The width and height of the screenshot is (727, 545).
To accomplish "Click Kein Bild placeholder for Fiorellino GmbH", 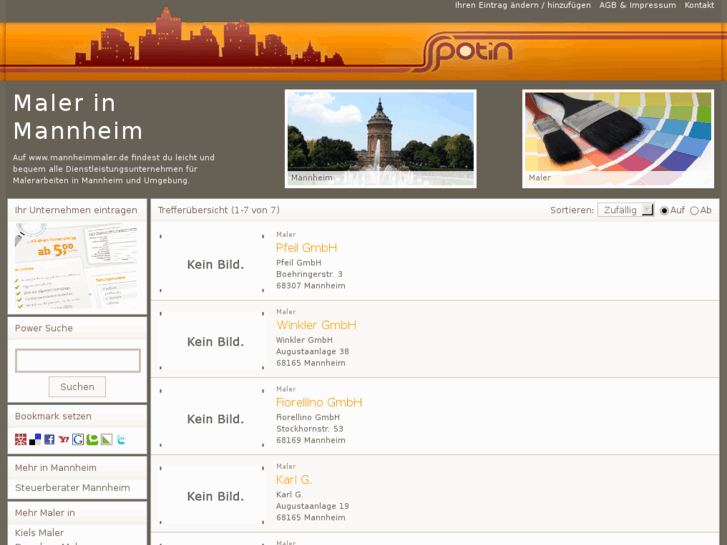I will pos(212,419).
